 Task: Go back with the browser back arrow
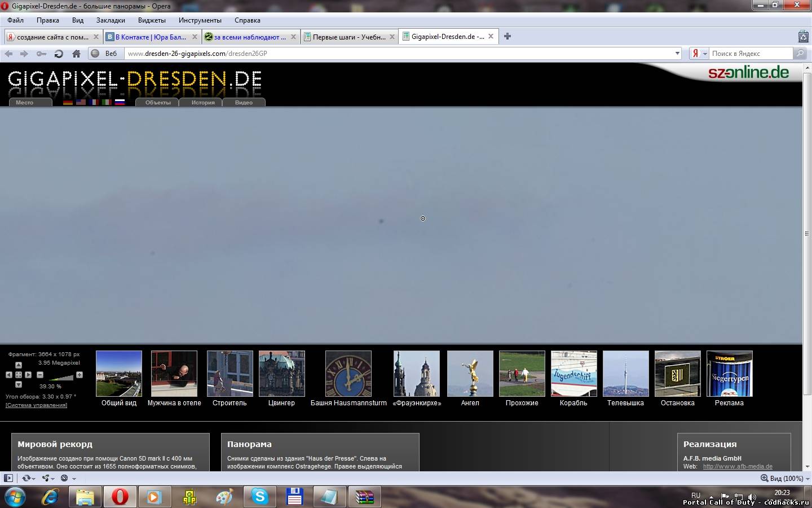pos(8,54)
